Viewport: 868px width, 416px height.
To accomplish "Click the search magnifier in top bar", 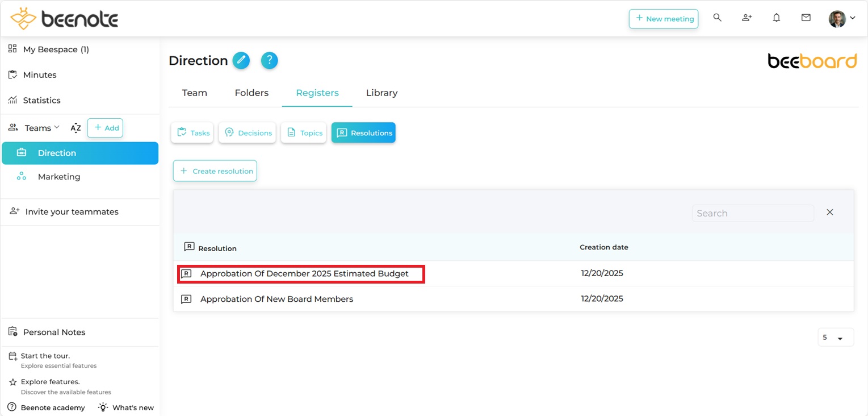I will pos(717,18).
